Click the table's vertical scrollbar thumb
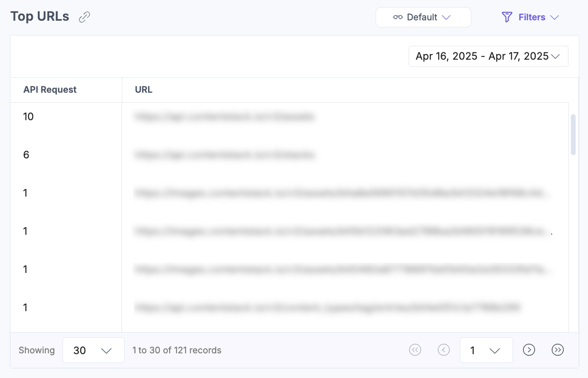Viewport: 588px width, 378px height. pyautogui.click(x=573, y=134)
